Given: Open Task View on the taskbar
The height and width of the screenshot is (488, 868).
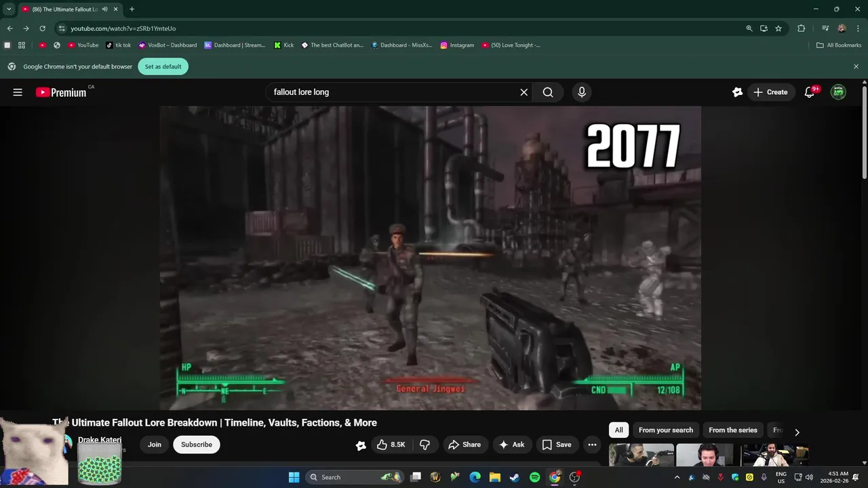Looking at the screenshot, I should coord(416,477).
